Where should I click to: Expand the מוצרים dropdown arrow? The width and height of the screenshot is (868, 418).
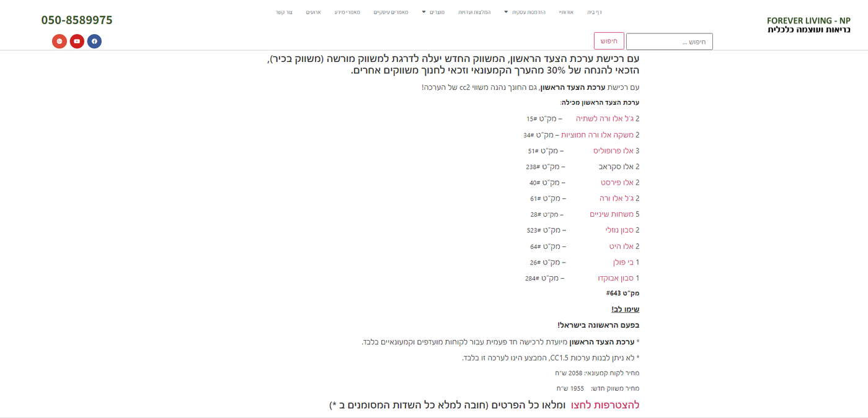point(424,12)
